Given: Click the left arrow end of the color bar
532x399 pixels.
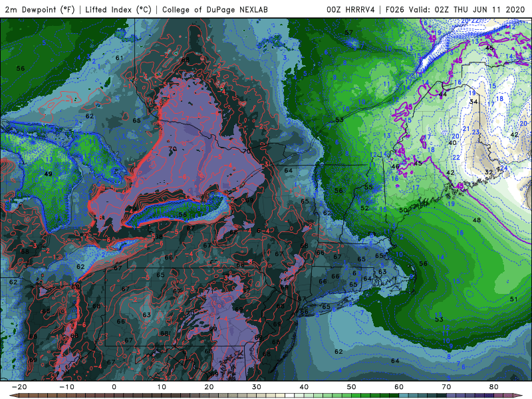Looking at the screenshot, I should 13,396.
